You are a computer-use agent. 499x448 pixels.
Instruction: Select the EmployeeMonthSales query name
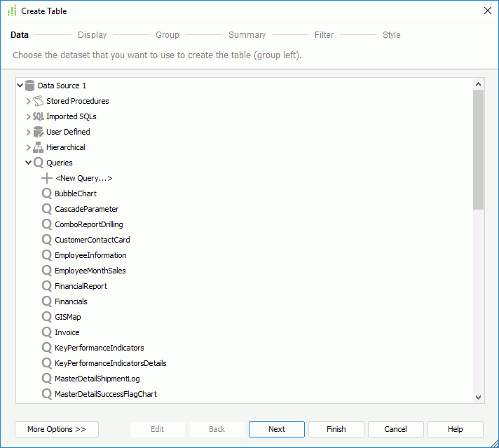coord(90,271)
